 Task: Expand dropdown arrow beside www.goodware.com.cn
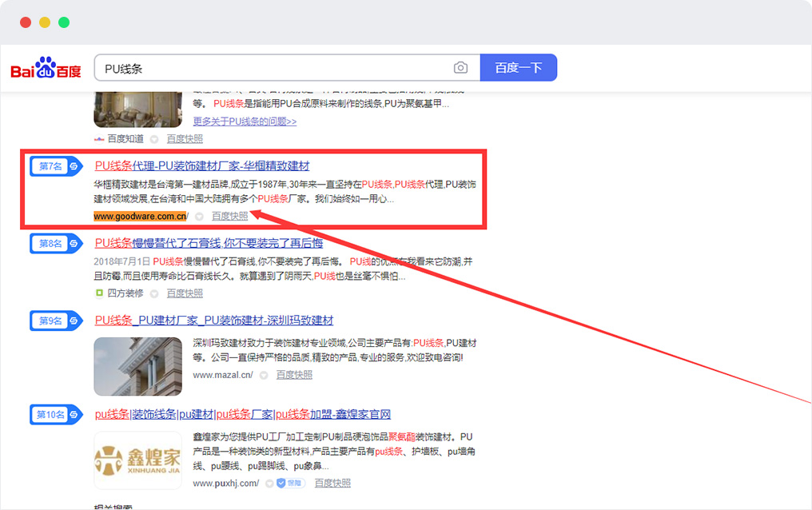(x=199, y=217)
